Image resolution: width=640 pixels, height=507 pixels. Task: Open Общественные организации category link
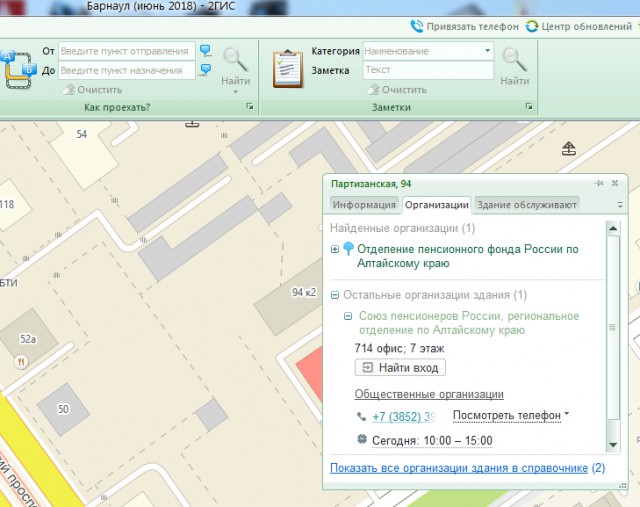pos(429,394)
